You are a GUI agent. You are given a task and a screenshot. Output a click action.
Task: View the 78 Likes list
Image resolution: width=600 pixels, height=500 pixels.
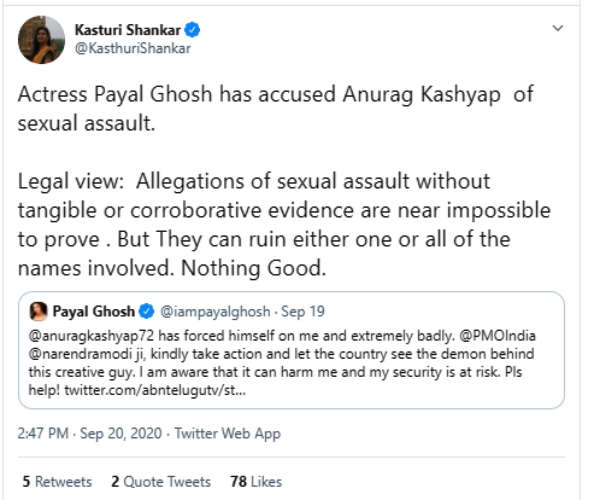tap(256, 482)
